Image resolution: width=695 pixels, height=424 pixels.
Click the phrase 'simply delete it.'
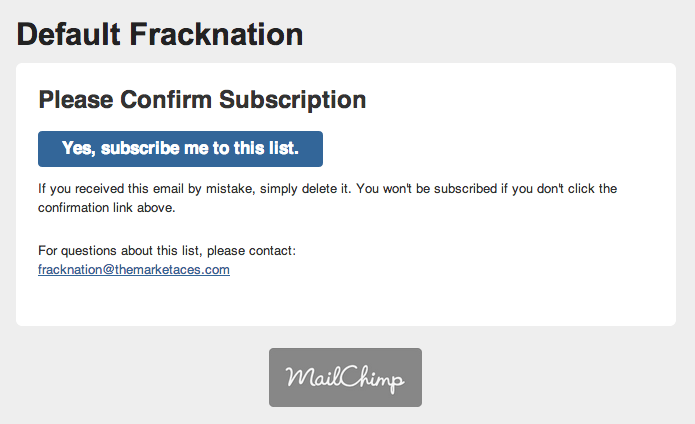click(305, 189)
